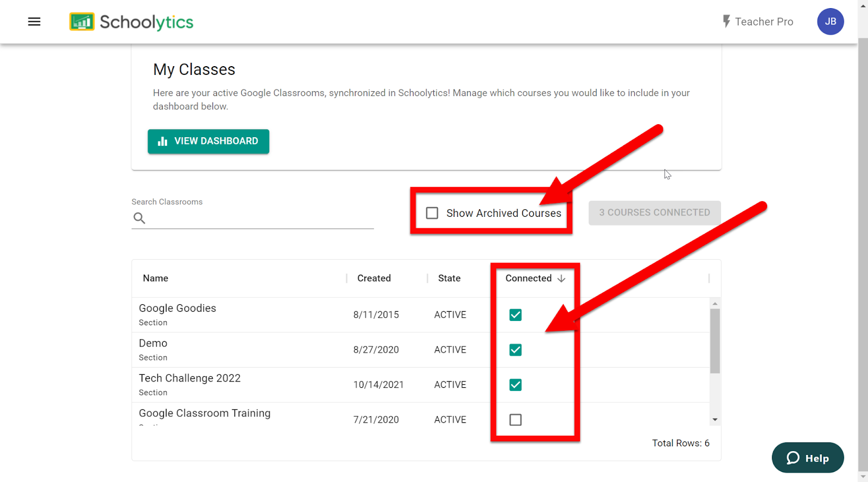Open the JB account avatar
This screenshot has height=482, width=868.
(x=830, y=22)
